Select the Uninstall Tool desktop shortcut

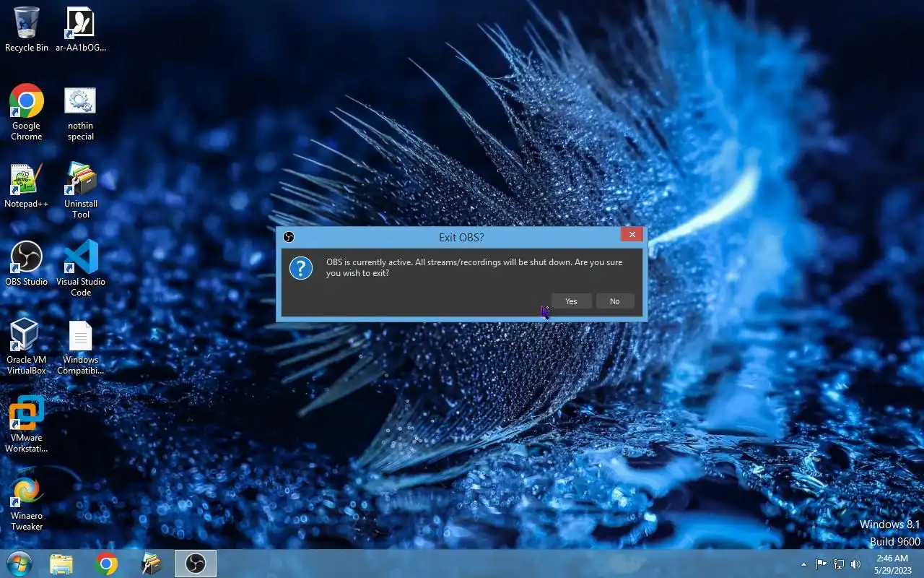pyautogui.click(x=81, y=191)
